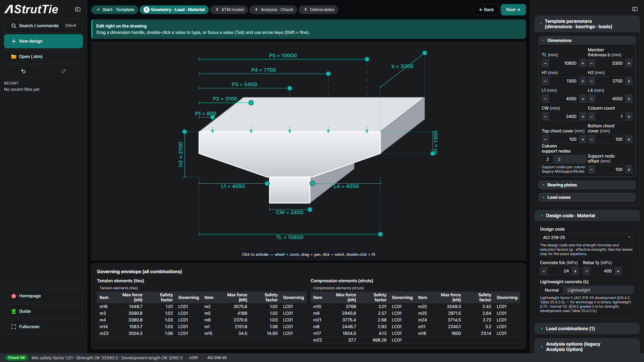The height and width of the screenshot is (362, 644).
Task: Expand Load combinations (1) section
Action: coord(587,329)
